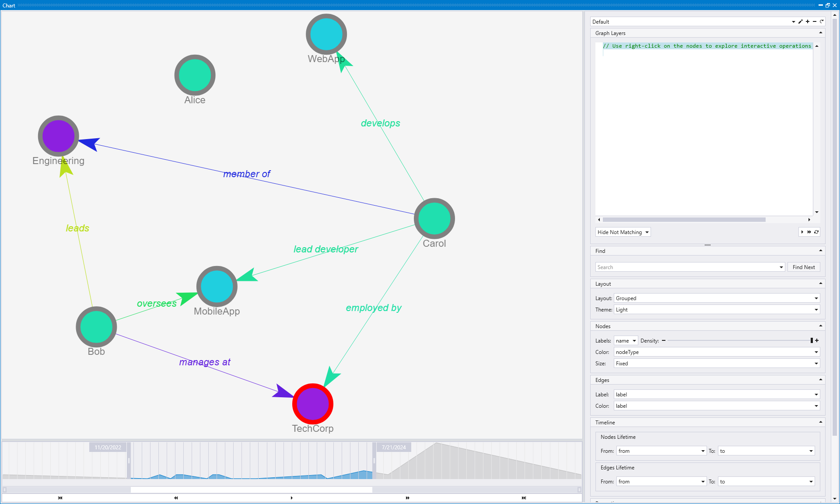Skip timeline to the end

point(524,498)
